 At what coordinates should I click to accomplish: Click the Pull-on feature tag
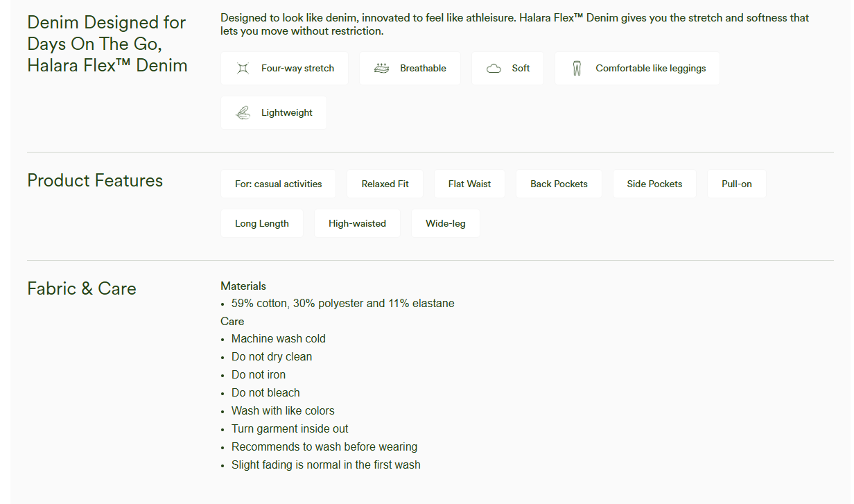736,184
